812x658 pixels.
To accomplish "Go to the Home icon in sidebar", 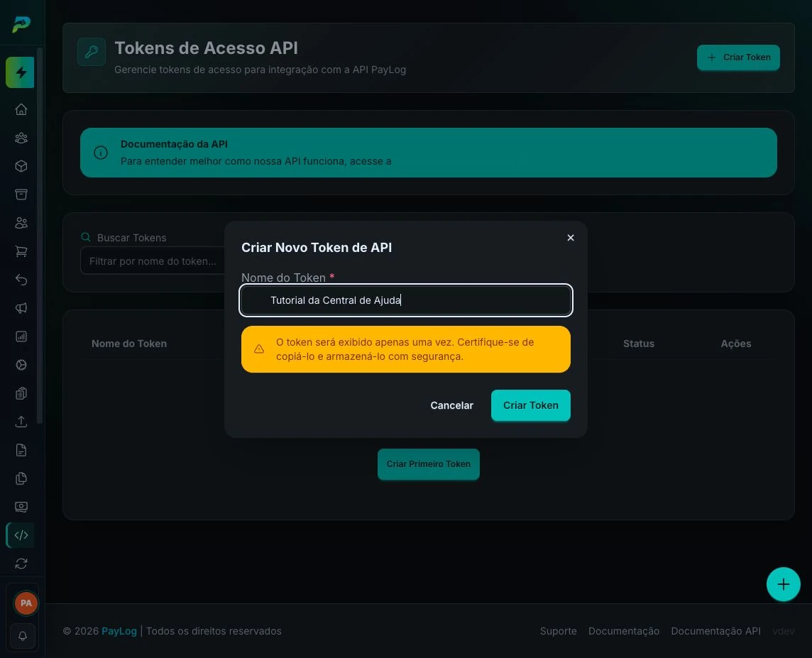I will (21, 109).
